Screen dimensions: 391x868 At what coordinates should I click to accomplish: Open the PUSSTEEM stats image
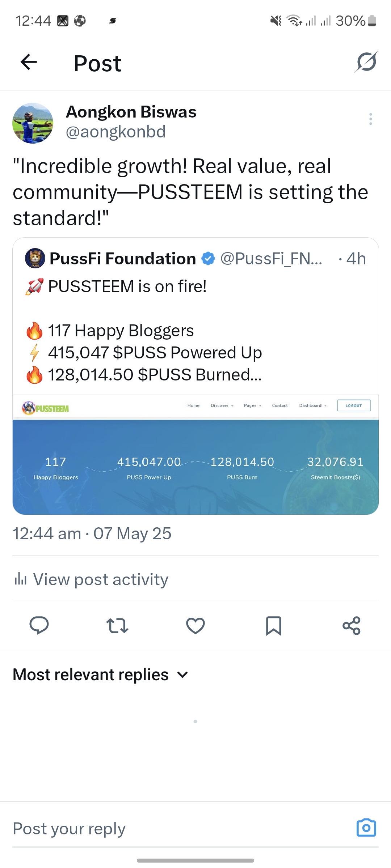click(195, 455)
